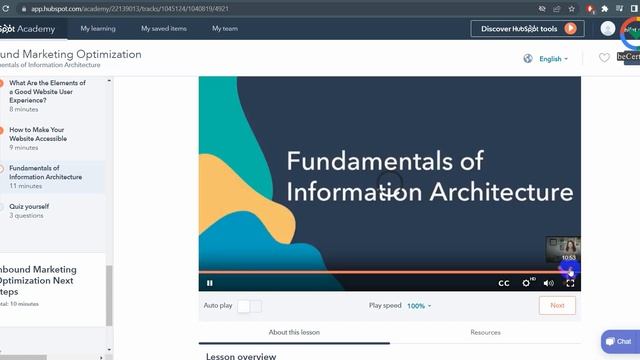Bookmark this page with star icon
Screen dimensions: 640x360
click(571, 9)
